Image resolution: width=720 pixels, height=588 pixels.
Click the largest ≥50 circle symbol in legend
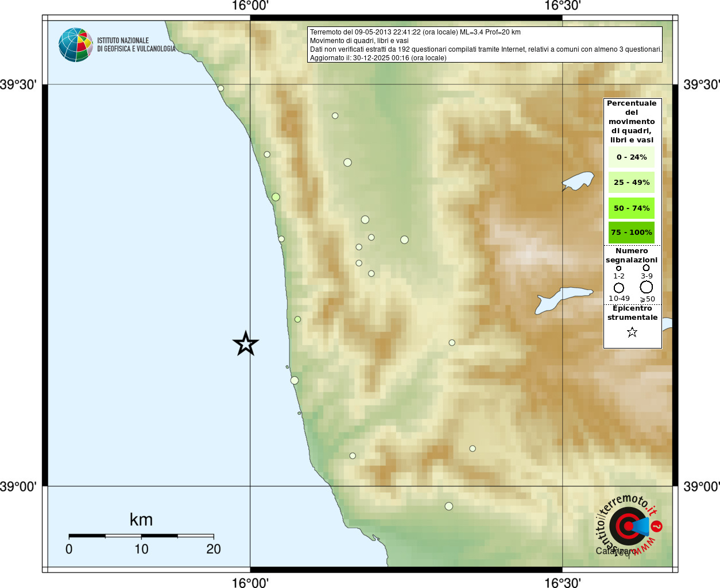pyautogui.click(x=647, y=287)
